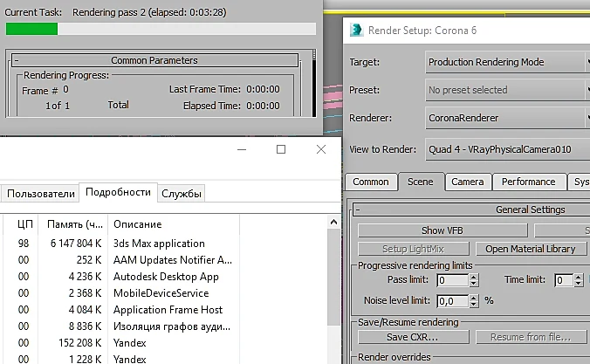Maximize the Task Manager window
590x364 pixels.
point(281,149)
